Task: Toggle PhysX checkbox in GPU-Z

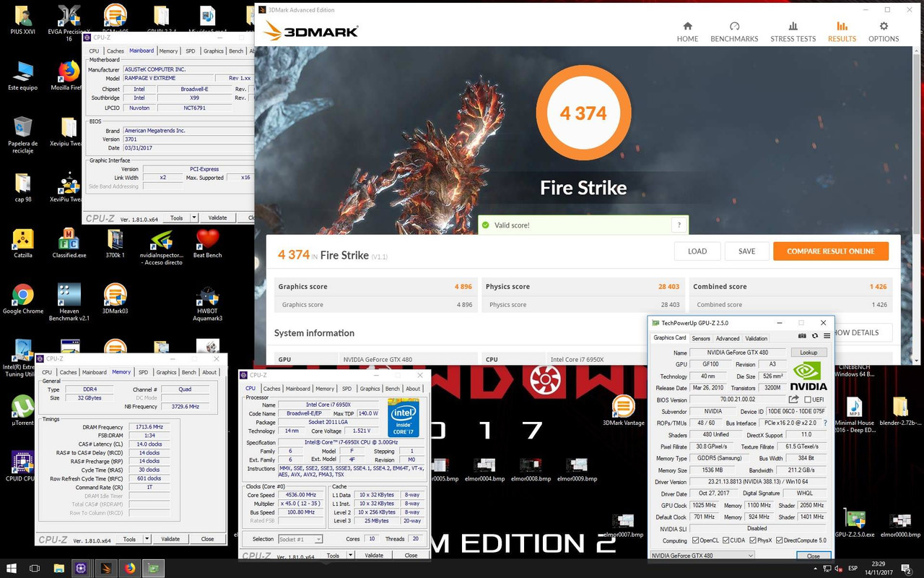Action: pos(753,540)
